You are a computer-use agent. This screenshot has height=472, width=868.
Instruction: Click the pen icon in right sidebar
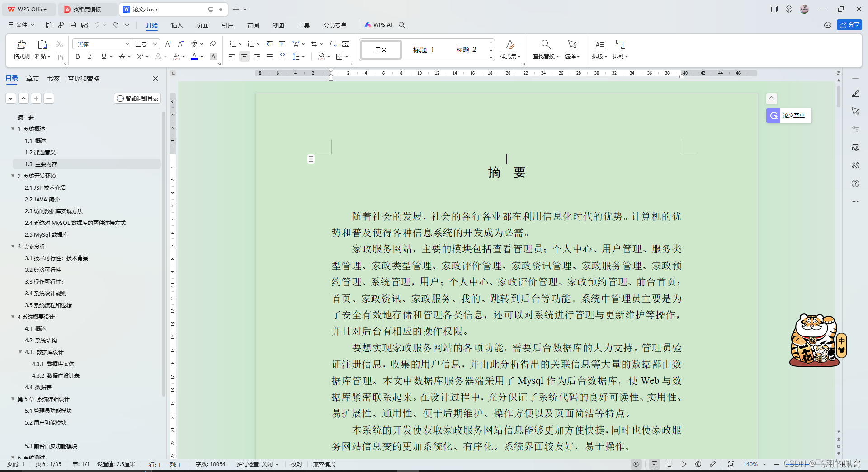coord(855,93)
